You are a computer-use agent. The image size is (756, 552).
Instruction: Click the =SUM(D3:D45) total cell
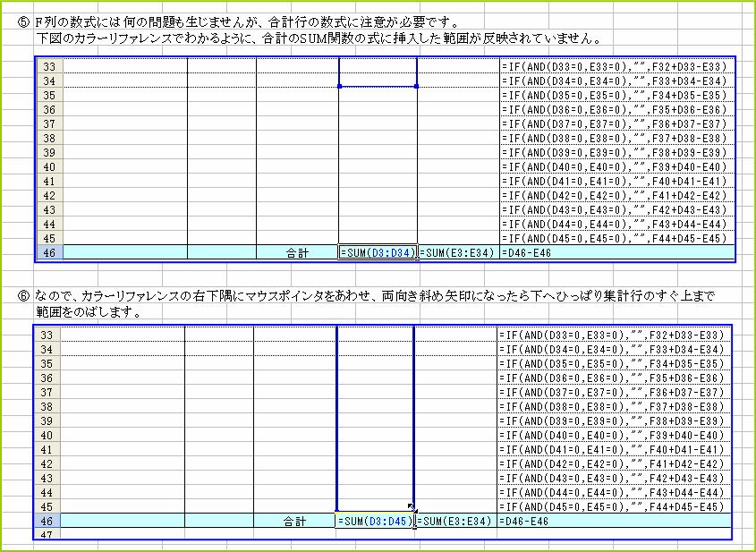(375, 522)
